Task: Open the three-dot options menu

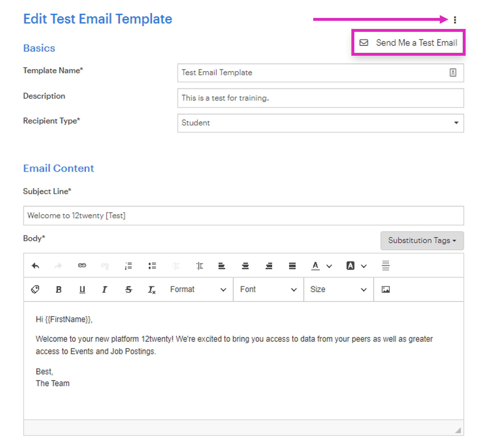Action: [x=455, y=20]
